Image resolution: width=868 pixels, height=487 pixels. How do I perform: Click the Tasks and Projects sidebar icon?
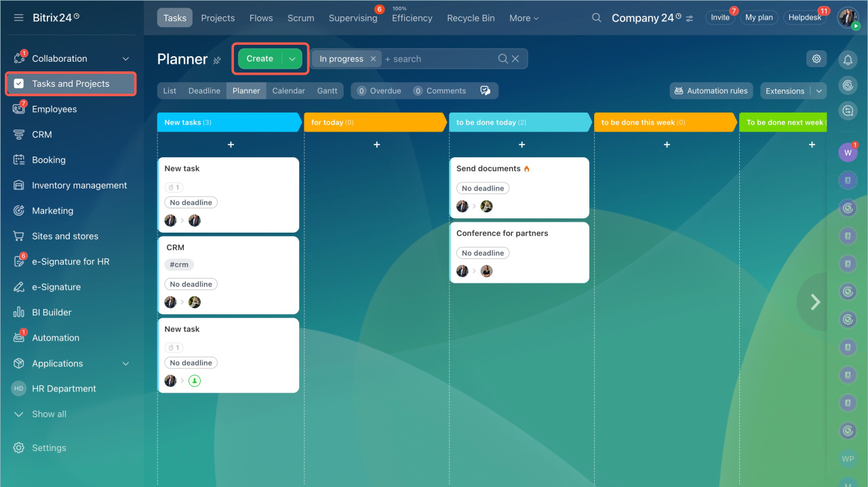click(x=19, y=84)
